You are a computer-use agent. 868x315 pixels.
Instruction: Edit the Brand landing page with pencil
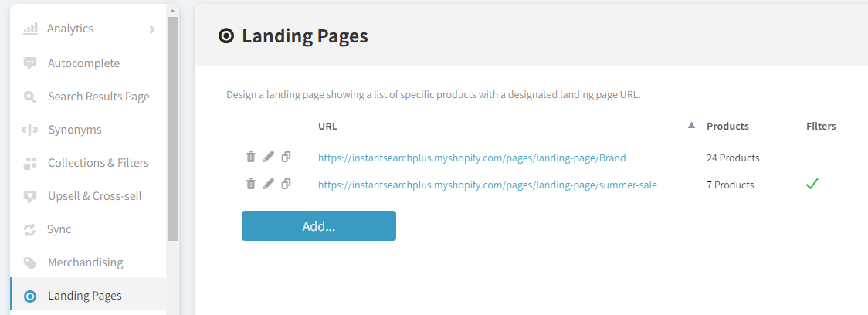tap(269, 157)
